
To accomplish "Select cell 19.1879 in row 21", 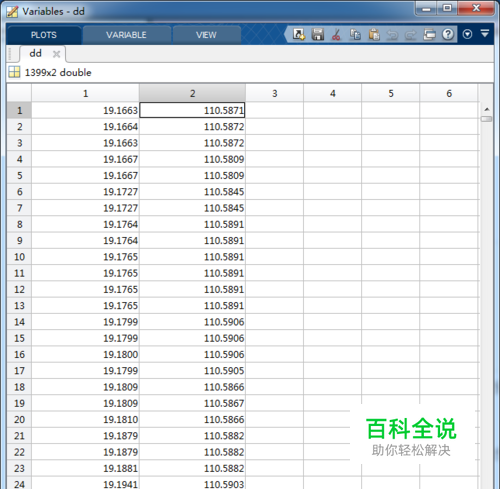I will (x=85, y=436).
